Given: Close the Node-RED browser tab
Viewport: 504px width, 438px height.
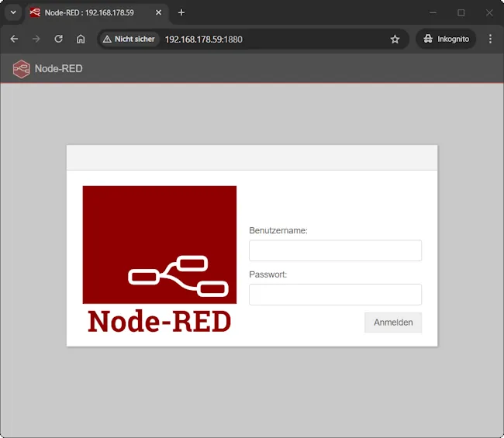Looking at the screenshot, I should [x=159, y=12].
